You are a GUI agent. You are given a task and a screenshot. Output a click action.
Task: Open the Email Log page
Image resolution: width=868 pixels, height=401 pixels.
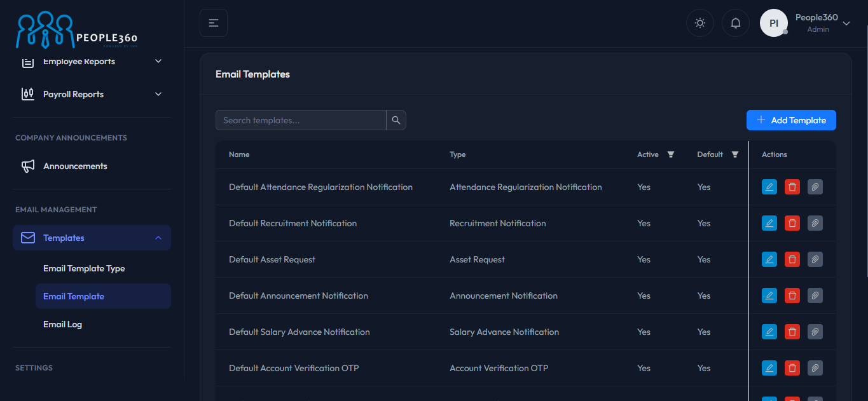[x=62, y=324]
